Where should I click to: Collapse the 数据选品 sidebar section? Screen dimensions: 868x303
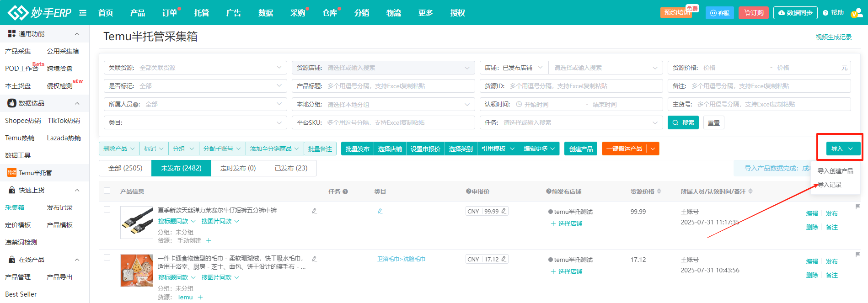(x=77, y=103)
